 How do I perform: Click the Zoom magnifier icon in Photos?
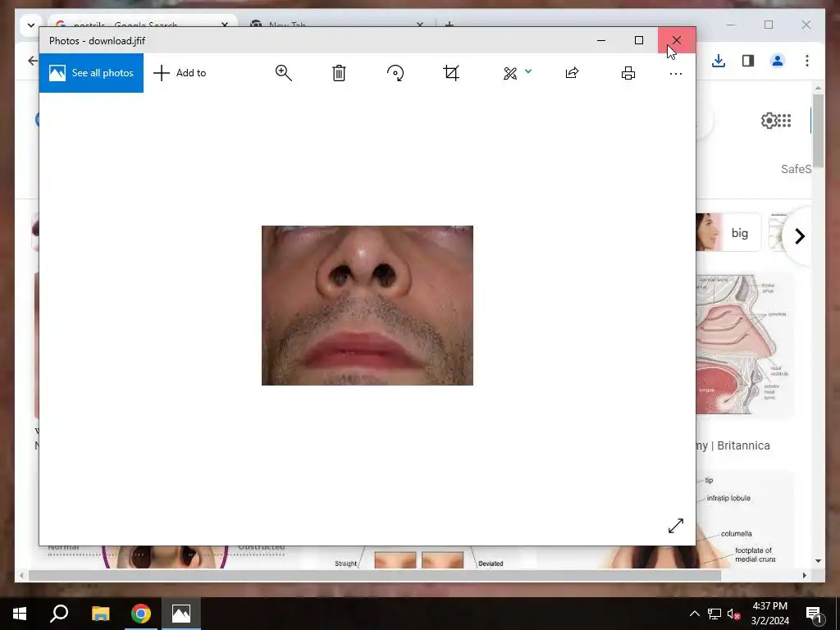pyautogui.click(x=283, y=73)
